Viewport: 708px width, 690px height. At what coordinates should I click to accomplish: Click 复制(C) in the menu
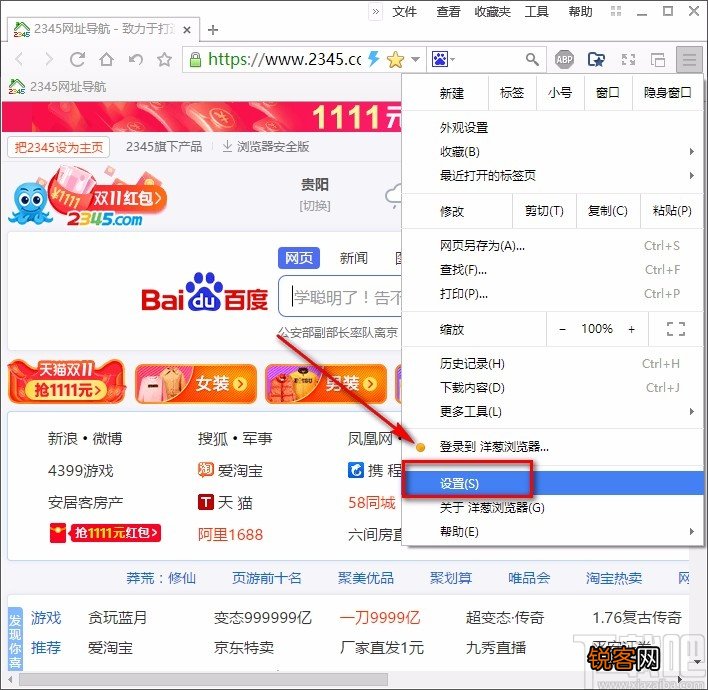[608, 211]
